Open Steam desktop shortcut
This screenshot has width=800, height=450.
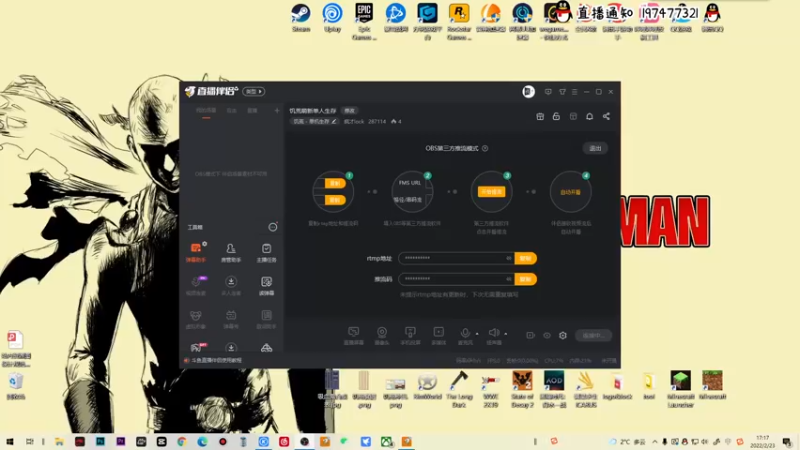301,18
